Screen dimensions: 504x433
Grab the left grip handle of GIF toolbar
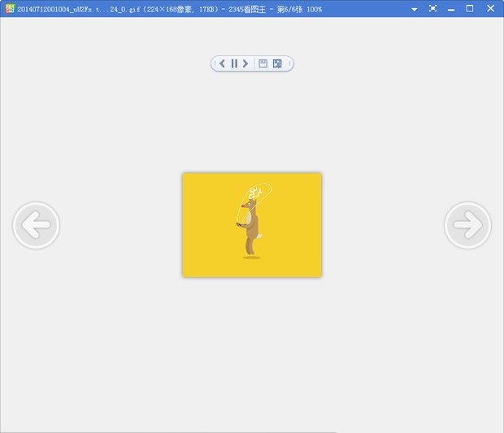[215, 63]
